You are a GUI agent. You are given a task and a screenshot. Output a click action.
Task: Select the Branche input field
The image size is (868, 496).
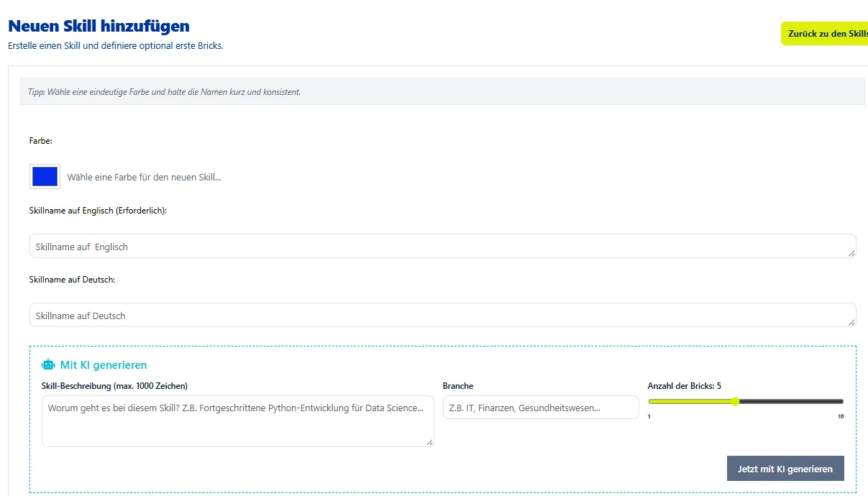(x=541, y=407)
